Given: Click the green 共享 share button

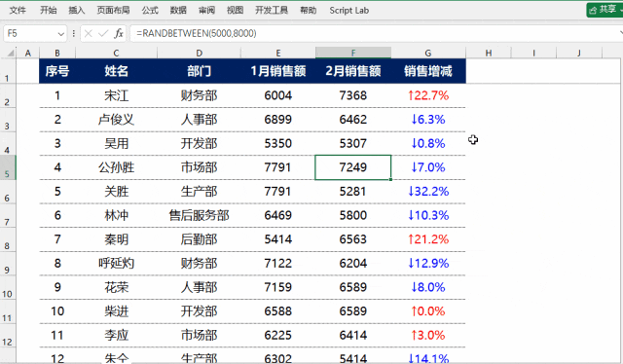Looking at the screenshot, I should (605, 10).
